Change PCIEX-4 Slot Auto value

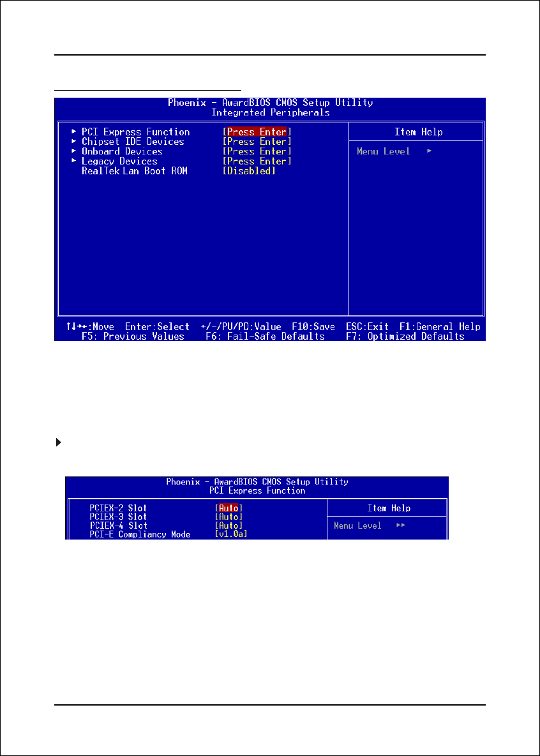pyautogui.click(x=229, y=525)
